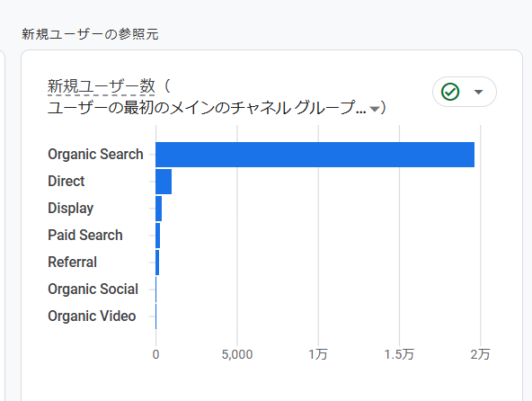Click the 新規ユーザーの参照元 section heading
Viewport: 532px width, 401px height.
(90, 34)
